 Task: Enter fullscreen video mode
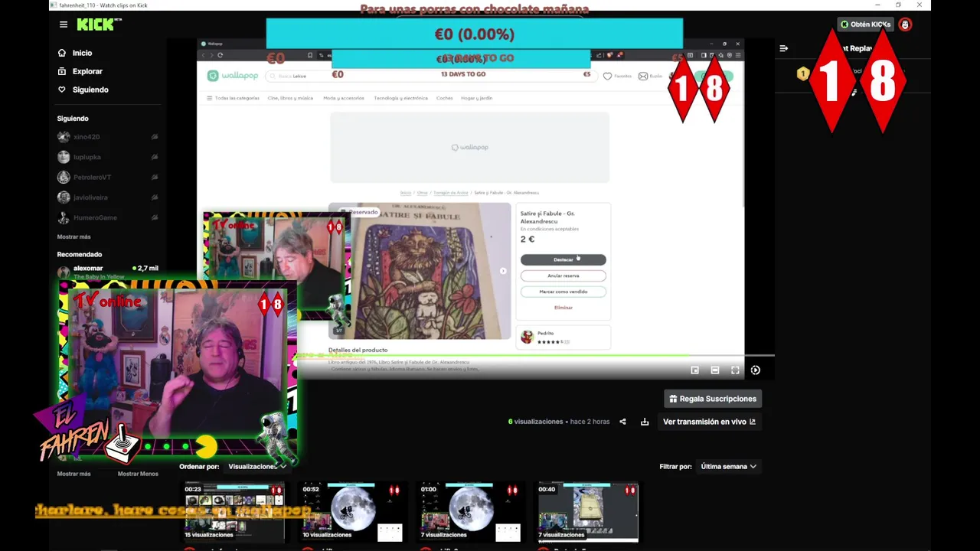tap(735, 370)
